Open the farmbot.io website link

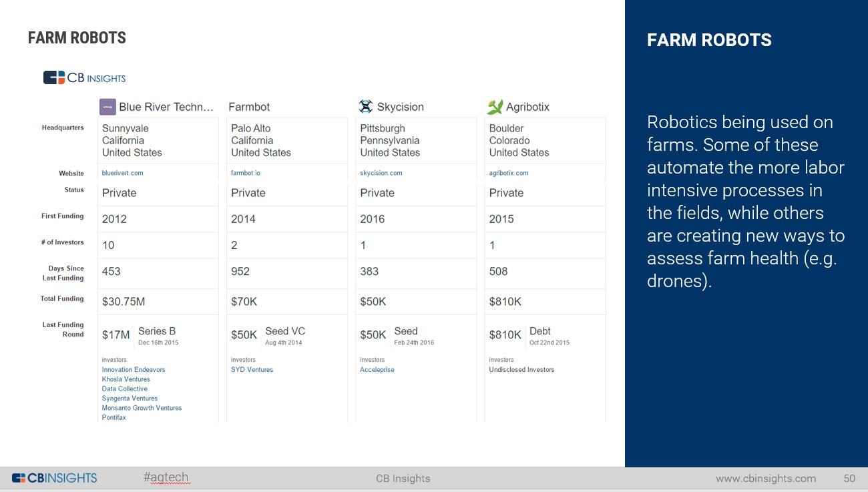(x=246, y=173)
